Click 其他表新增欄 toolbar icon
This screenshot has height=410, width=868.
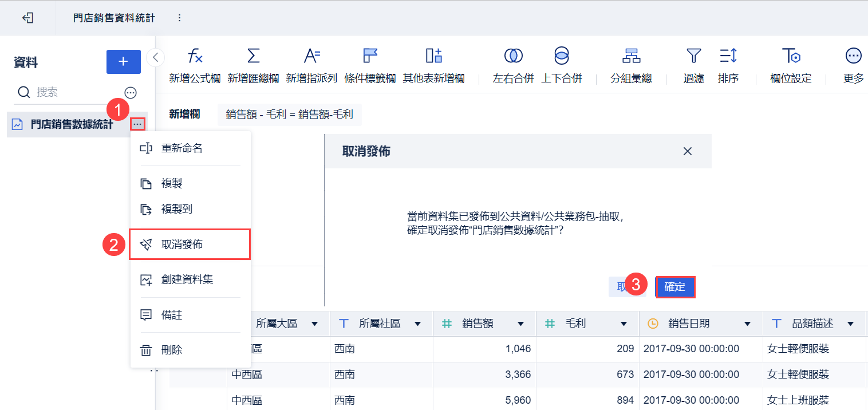pos(433,56)
